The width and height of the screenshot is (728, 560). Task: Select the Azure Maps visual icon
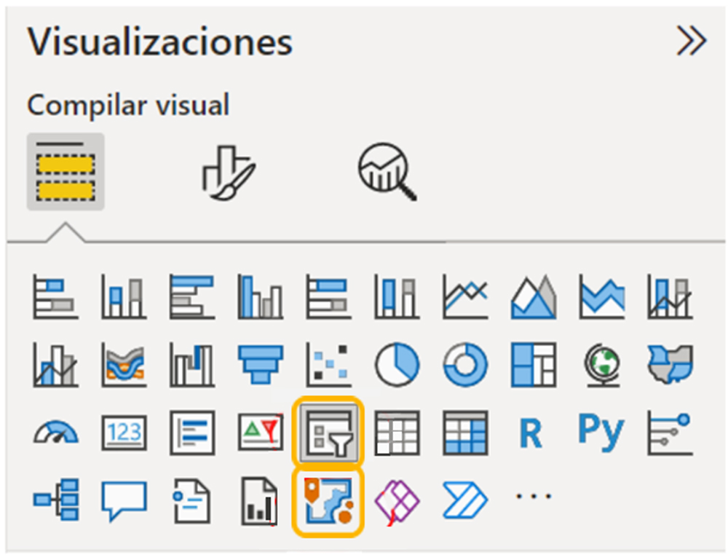click(328, 502)
